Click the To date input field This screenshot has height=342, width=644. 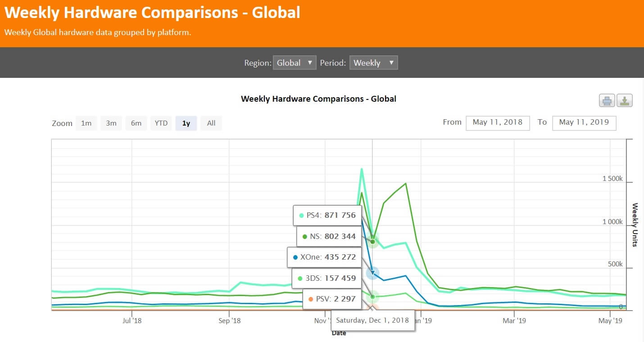point(584,122)
